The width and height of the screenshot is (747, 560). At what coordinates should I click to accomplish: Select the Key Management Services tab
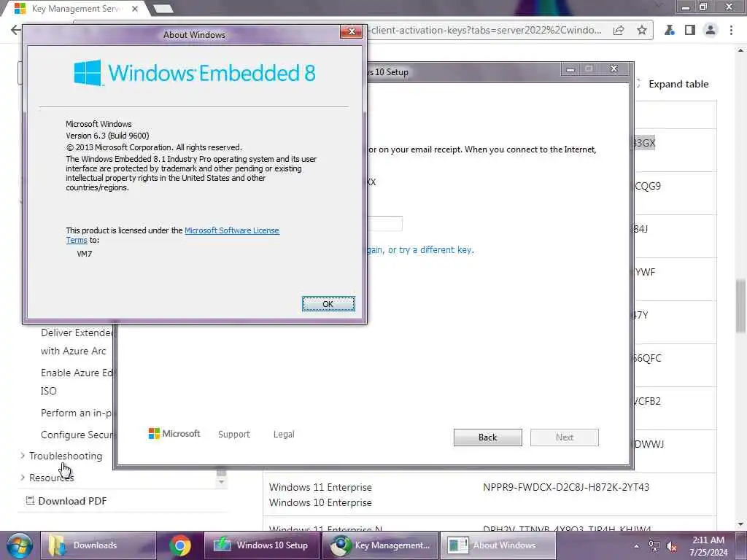[76, 9]
